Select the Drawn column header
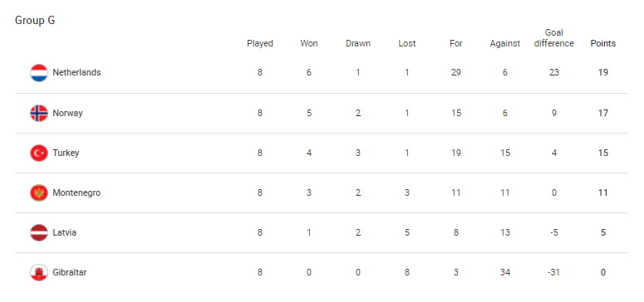Image resolution: width=644 pixels, height=302 pixels. click(358, 43)
